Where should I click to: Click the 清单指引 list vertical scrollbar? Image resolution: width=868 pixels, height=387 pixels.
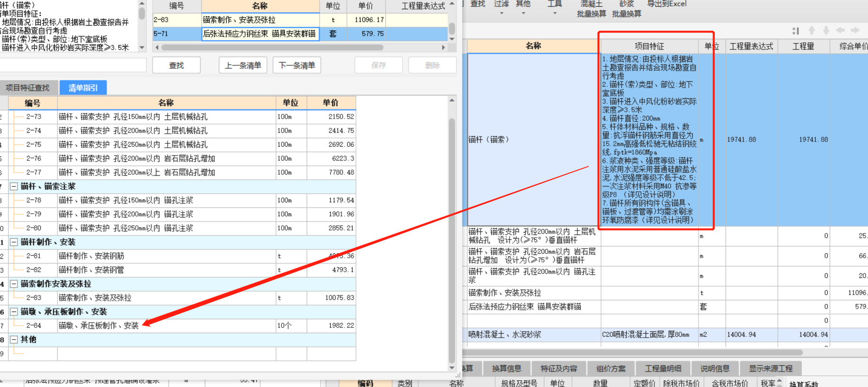click(452, 240)
